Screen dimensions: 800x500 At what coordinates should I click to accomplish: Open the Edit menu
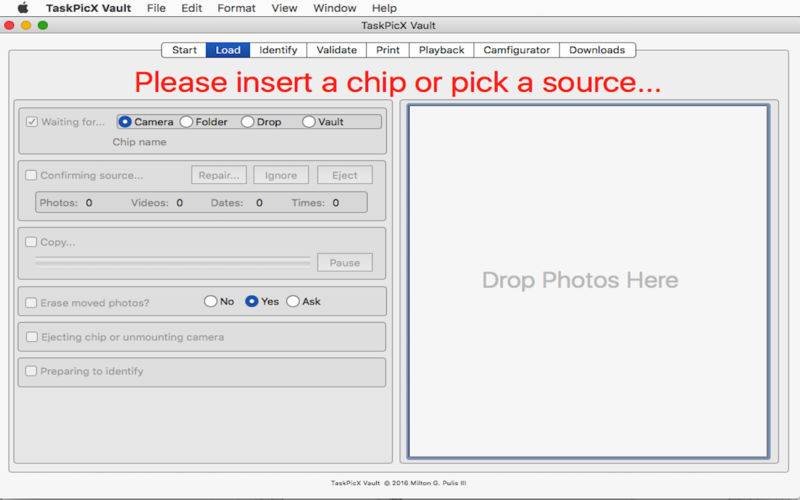point(191,8)
